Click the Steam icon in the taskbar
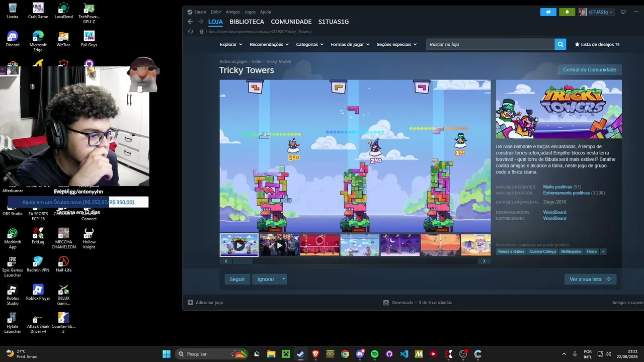This screenshot has width=644, height=362. [x=300, y=354]
